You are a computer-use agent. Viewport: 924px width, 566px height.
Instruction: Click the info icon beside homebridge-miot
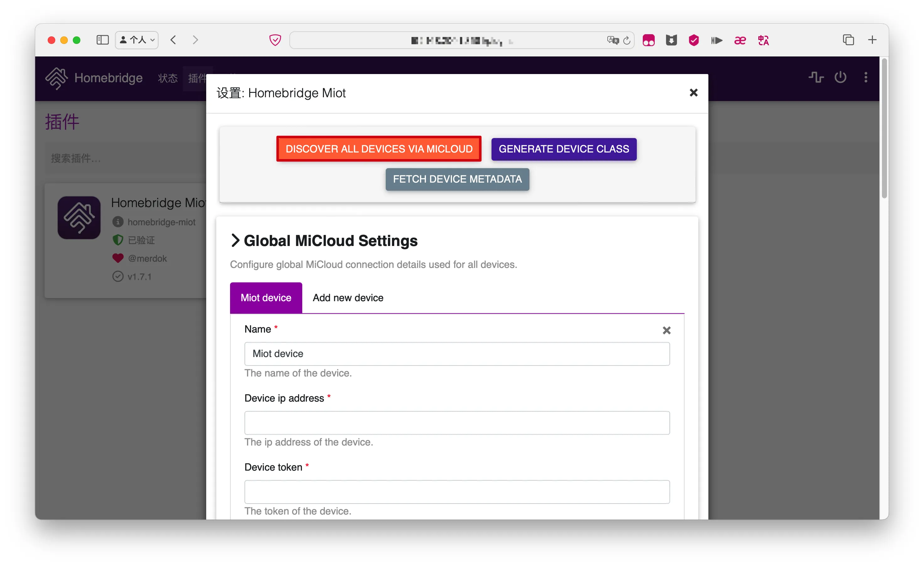click(118, 222)
